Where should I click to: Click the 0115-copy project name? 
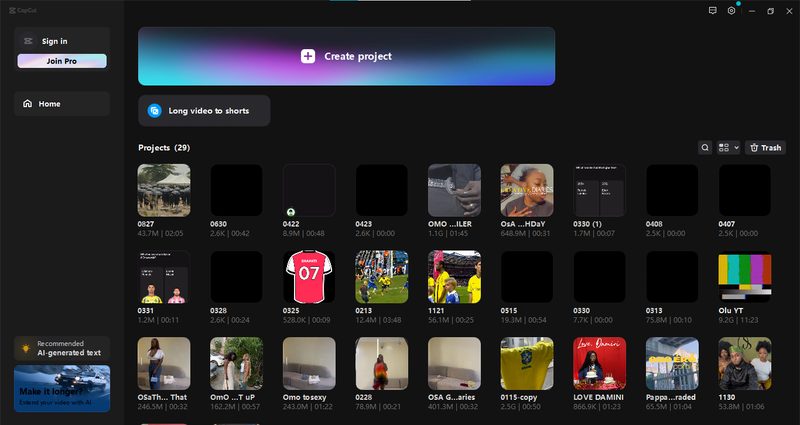tap(519, 397)
